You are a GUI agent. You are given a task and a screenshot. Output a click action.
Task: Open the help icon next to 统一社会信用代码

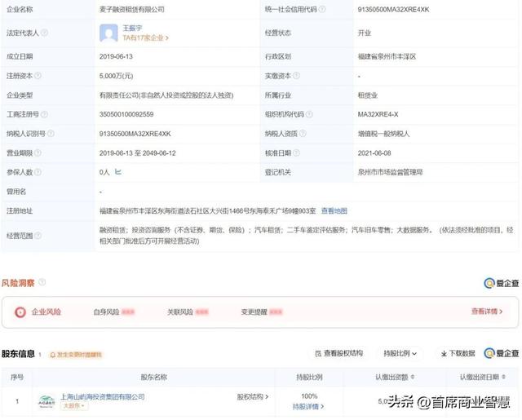point(322,9)
